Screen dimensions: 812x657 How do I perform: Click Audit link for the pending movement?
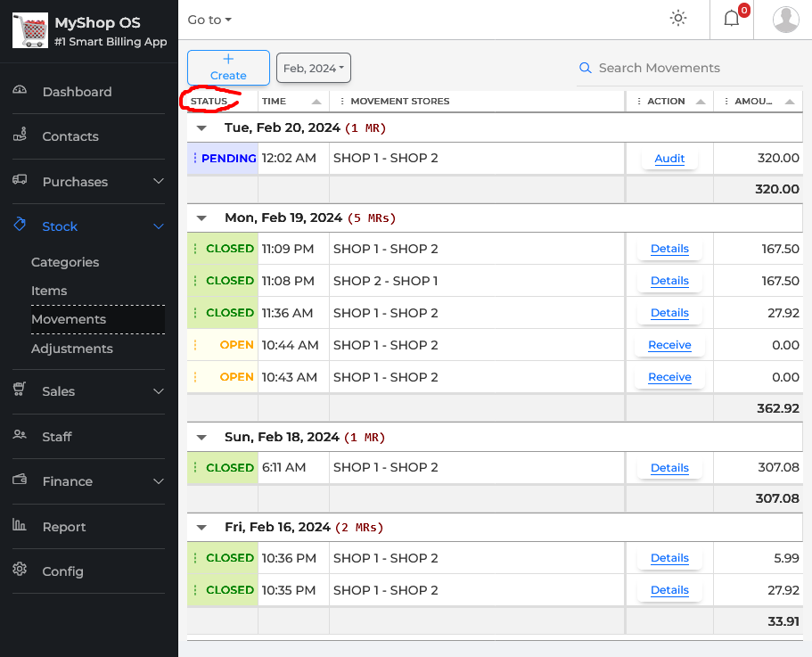click(x=669, y=159)
